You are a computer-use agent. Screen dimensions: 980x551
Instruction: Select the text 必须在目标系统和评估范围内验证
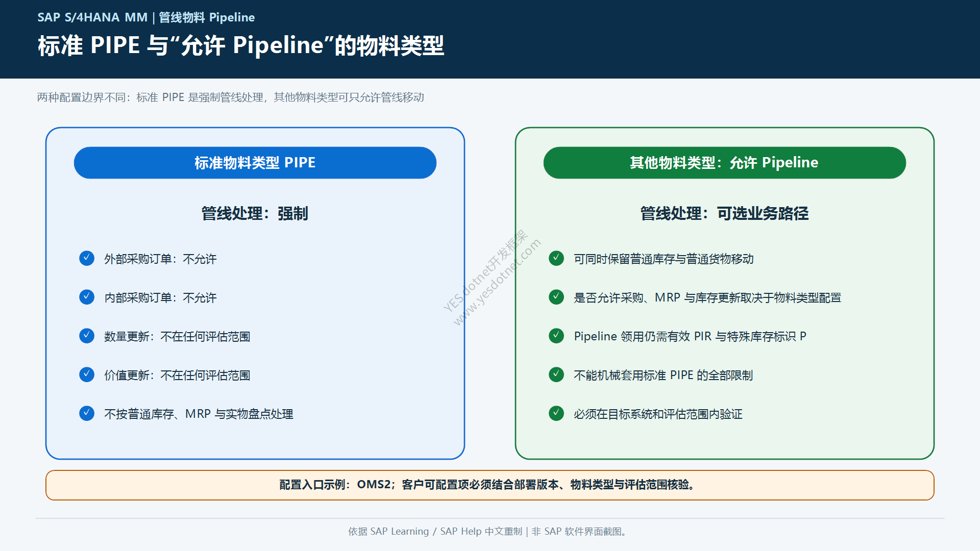(658, 414)
